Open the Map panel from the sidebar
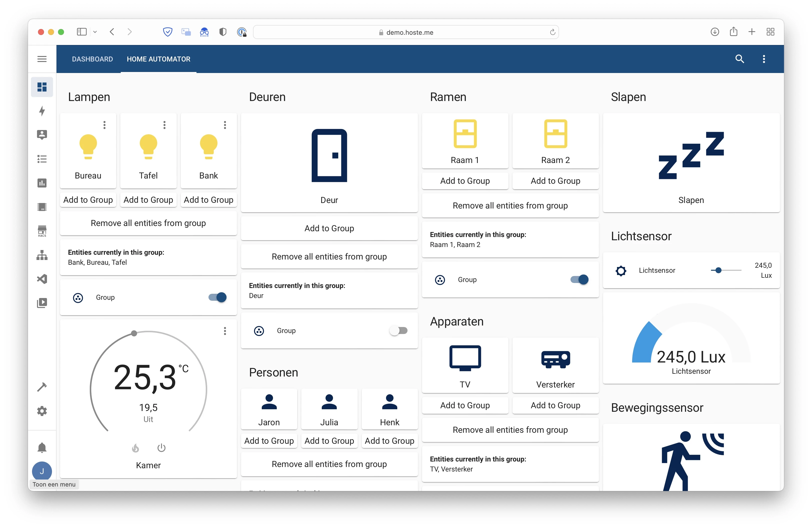The image size is (812, 528). coord(42,135)
